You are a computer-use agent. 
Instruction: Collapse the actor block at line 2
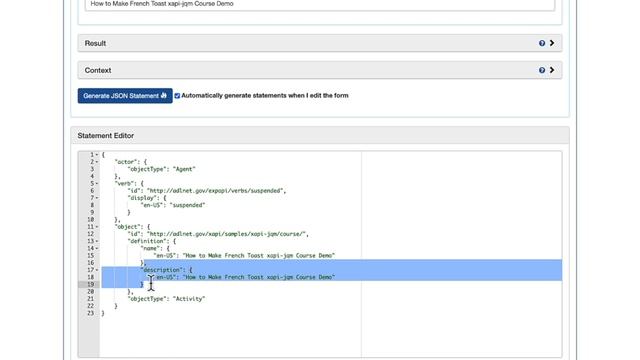[x=97, y=162]
